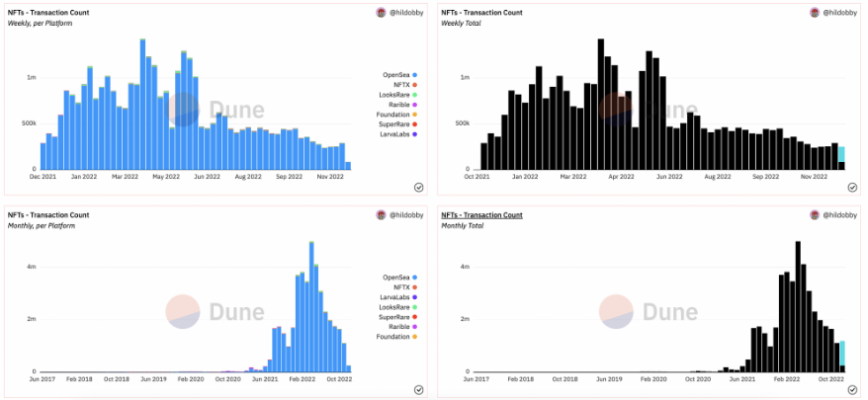Click hildobby avatar on Monthly per Platform chart
Image resolution: width=868 pixels, height=400 pixels.
pos(381,214)
